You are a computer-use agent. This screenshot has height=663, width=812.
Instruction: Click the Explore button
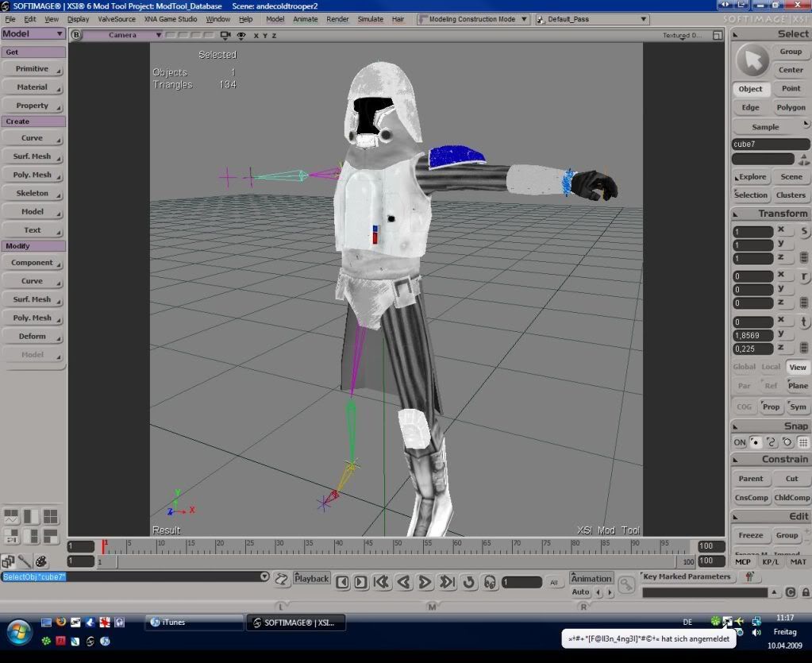click(751, 177)
